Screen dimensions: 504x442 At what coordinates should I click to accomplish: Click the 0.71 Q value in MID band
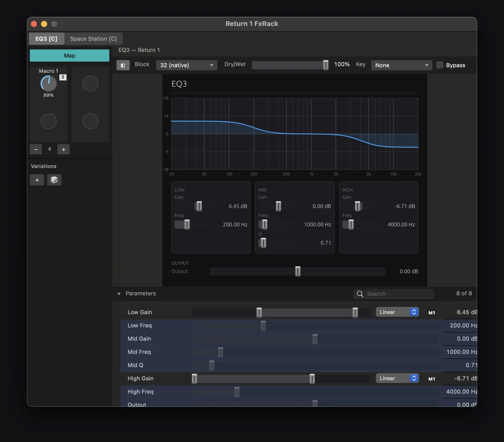coord(326,243)
